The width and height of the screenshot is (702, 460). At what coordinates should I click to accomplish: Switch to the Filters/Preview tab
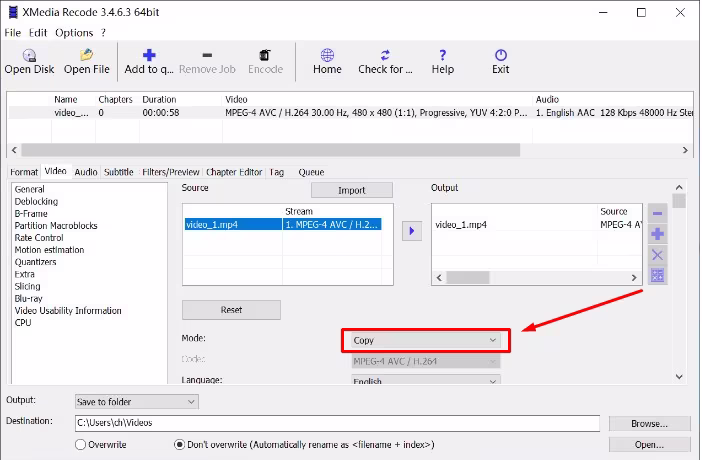point(171,172)
